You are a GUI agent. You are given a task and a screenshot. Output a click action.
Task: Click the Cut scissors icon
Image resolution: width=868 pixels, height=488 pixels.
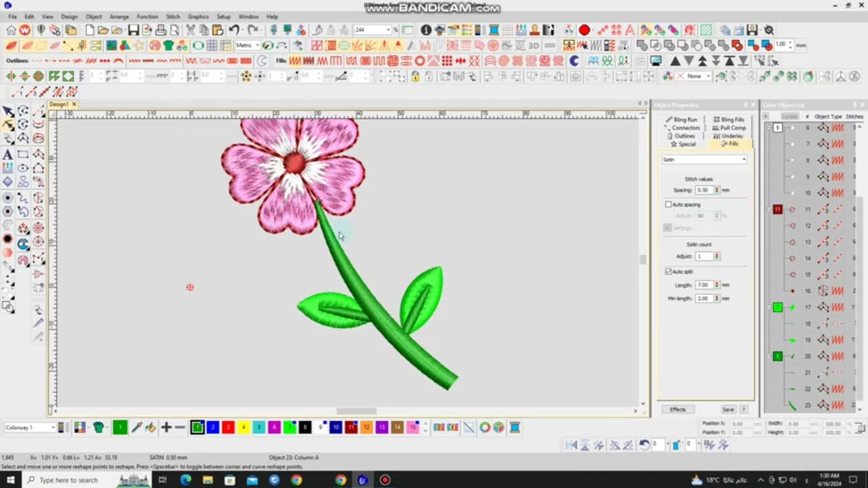point(191,30)
